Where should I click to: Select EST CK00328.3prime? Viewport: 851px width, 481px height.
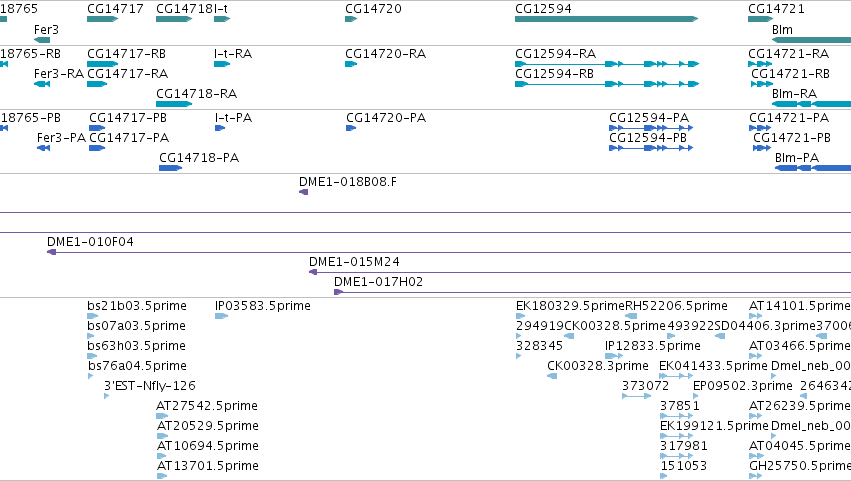coord(598,366)
